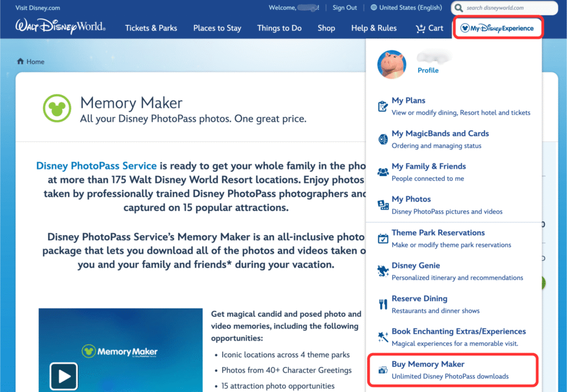Click the search magnifier icon
The height and width of the screenshot is (392, 567).
[459, 8]
